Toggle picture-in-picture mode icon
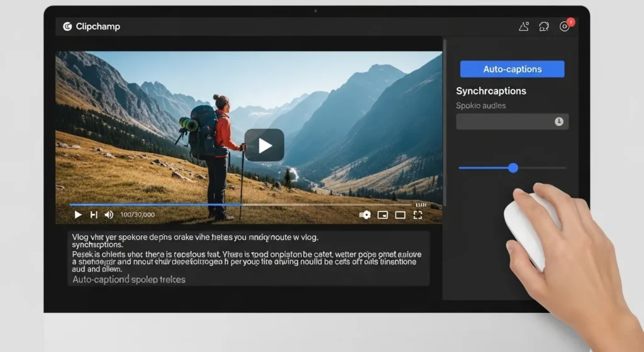 [382, 215]
